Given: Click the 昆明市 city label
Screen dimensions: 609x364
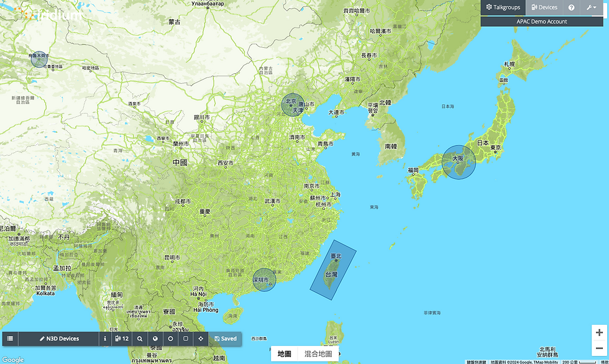Looking at the screenshot, I should tap(172, 257).
